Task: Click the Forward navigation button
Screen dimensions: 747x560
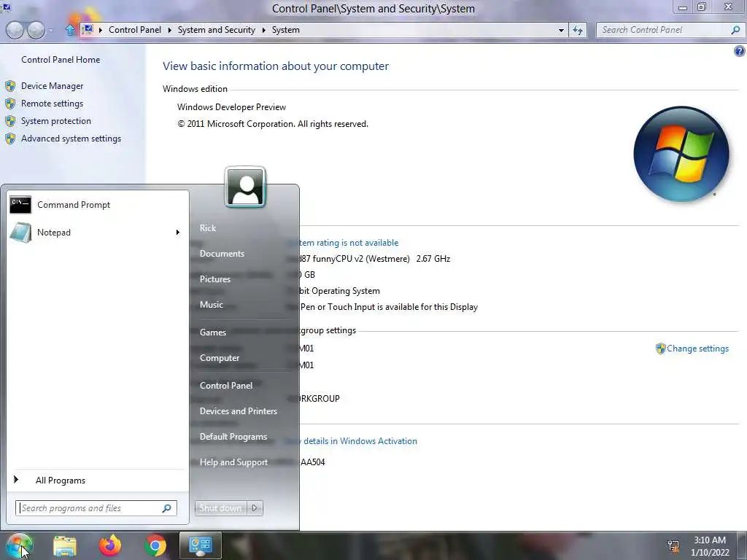Action: point(36,31)
